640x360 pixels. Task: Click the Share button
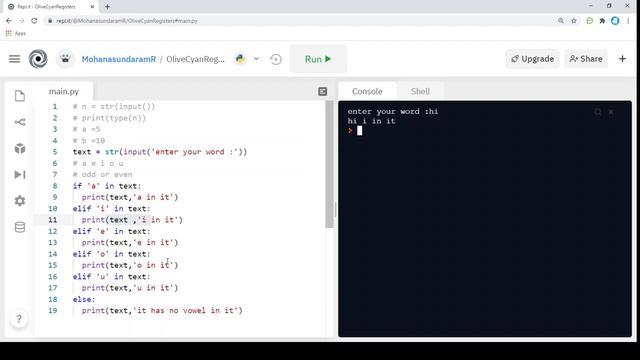tap(586, 59)
